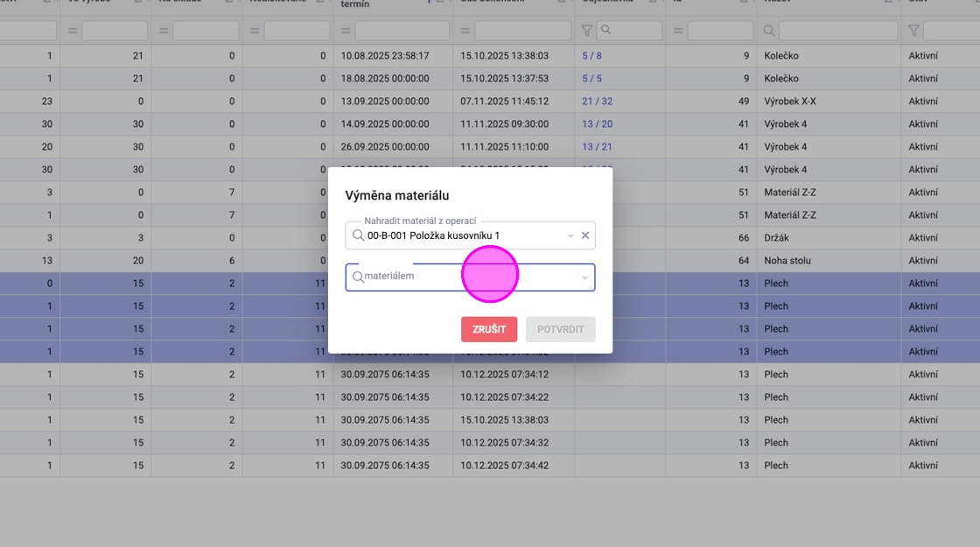The height and width of the screenshot is (547, 980).
Task: Click the search icon beside '00-B-001 Položka kusovníku 1'
Action: coord(358,235)
